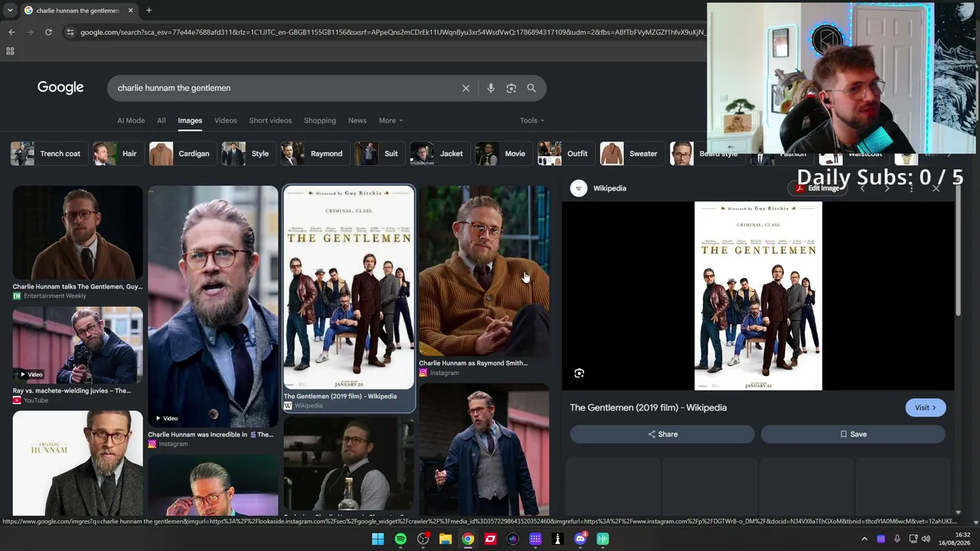Open the chess app on the taskbar
Screen dimensions: 980x551
557,539
